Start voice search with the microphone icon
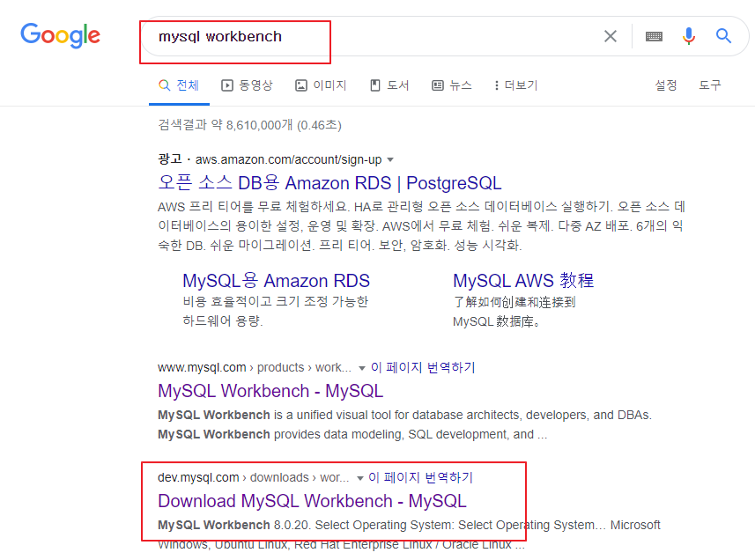The width and height of the screenshot is (755, 560). 689,36
